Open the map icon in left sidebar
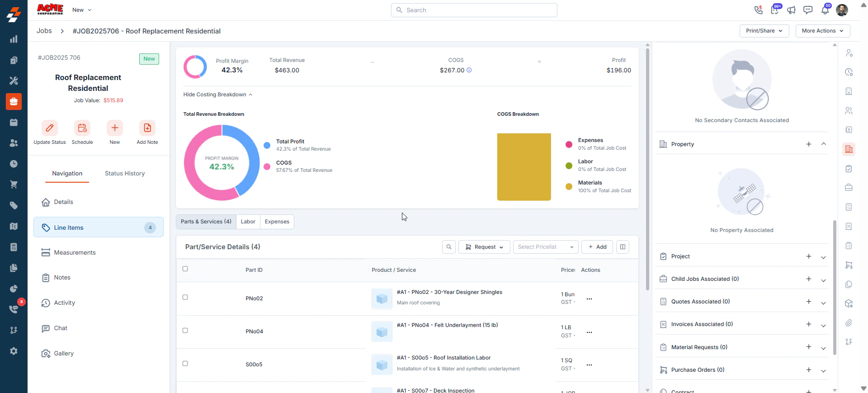Image resolution: width=868 pixels, height=393 pixels. pos(14,226)
